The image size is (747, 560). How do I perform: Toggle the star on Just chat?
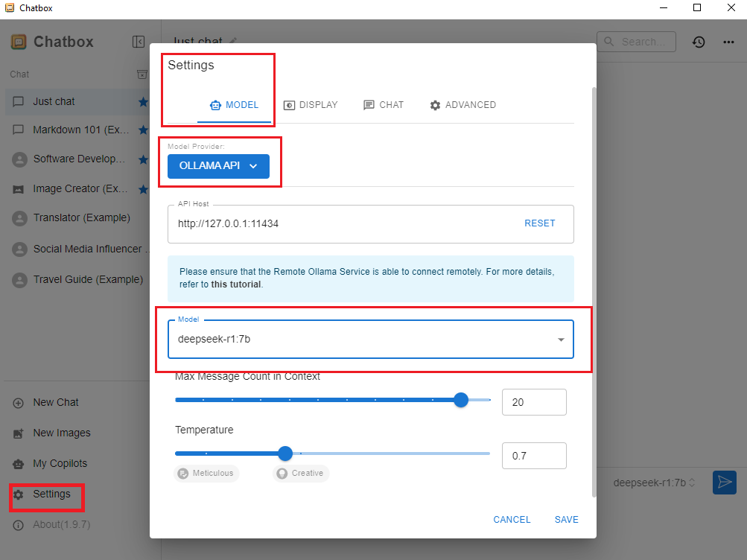click(144, 101)
